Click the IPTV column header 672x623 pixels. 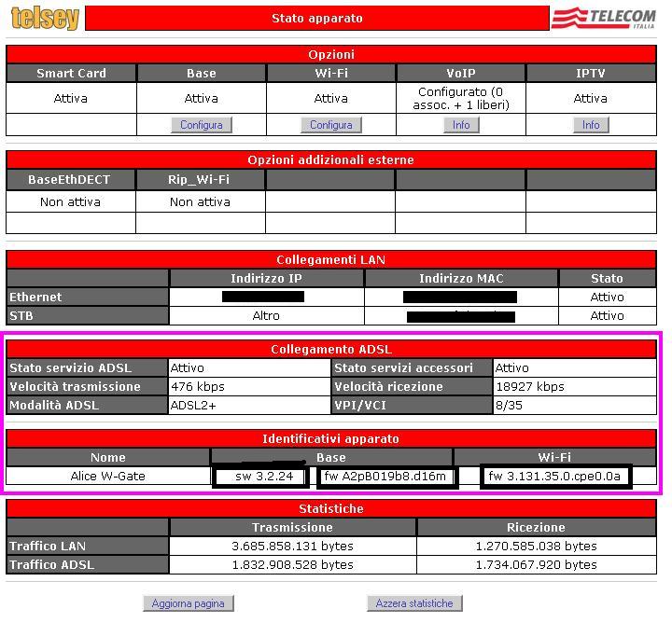(591, 74)
